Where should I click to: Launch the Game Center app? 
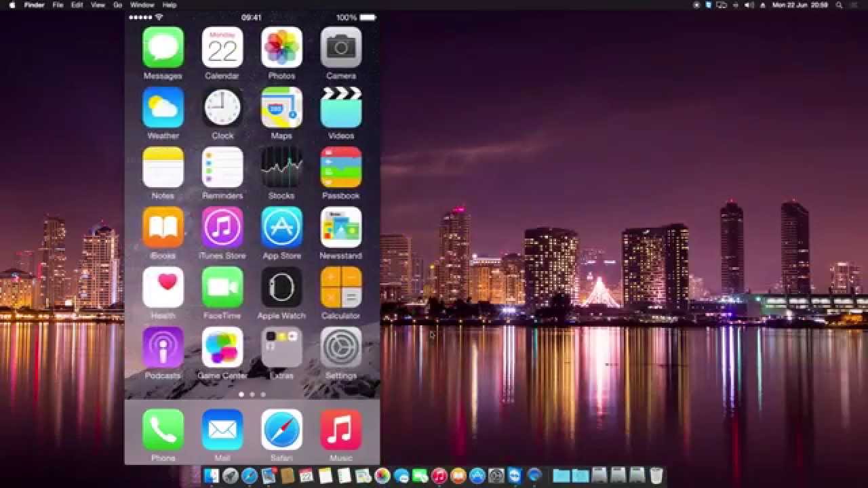pyautogui.click(x=222, y=347)
